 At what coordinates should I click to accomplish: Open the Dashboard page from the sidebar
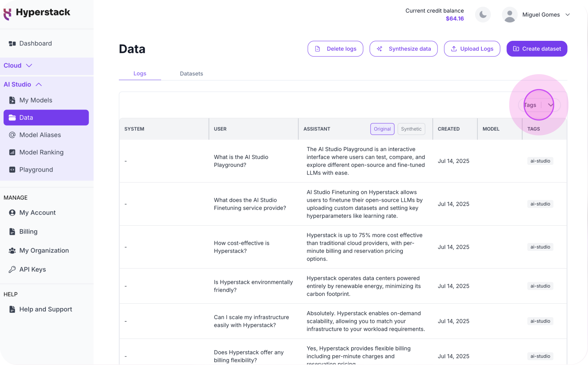pyautogui.click(x=35, y=44)
